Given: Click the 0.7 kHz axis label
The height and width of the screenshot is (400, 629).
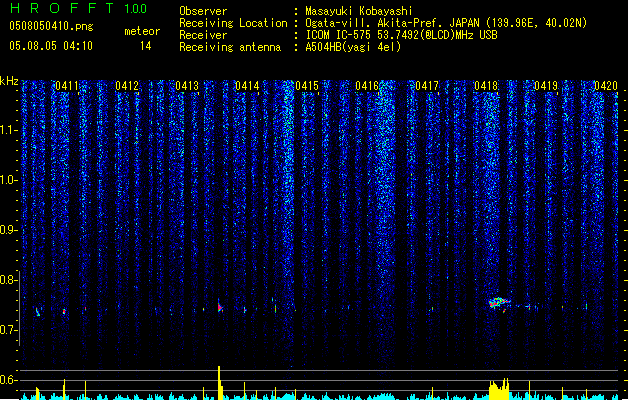Looking at the screenshot, I should point(7,330).
